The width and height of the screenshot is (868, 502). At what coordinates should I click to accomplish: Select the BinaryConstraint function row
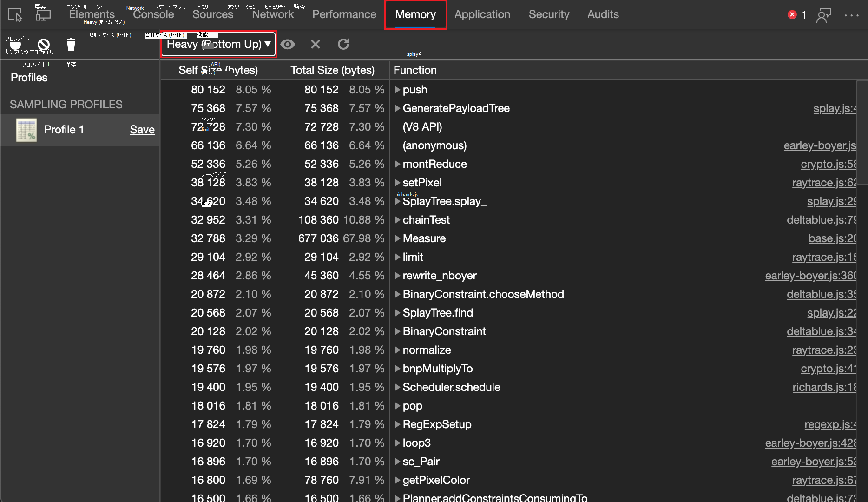click(509, 331)
